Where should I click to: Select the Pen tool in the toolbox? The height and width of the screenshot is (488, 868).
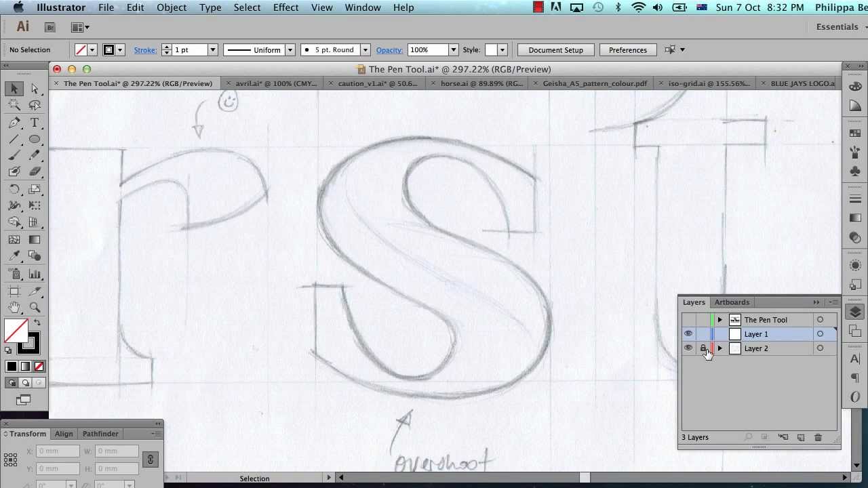point(14,123)
